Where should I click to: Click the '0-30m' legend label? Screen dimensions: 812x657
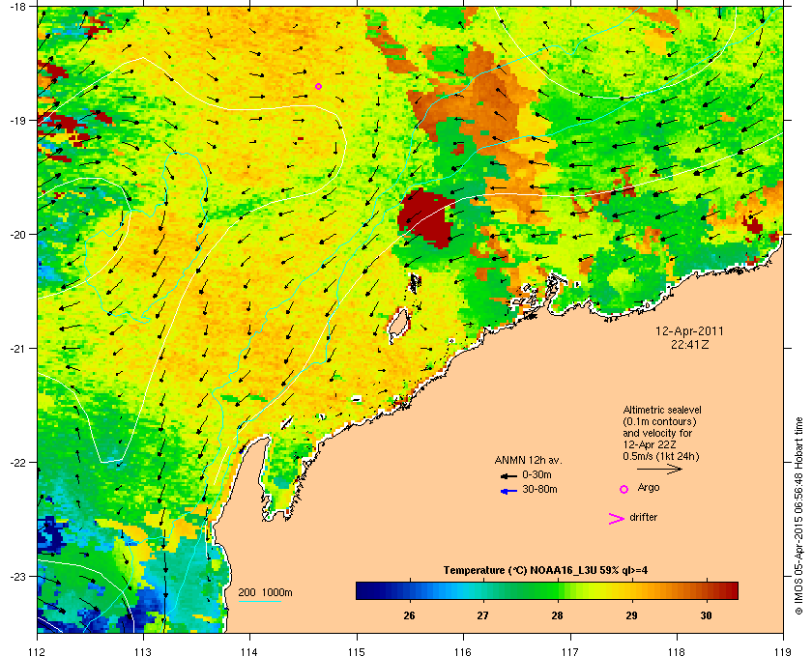click(x=536, y=474)
